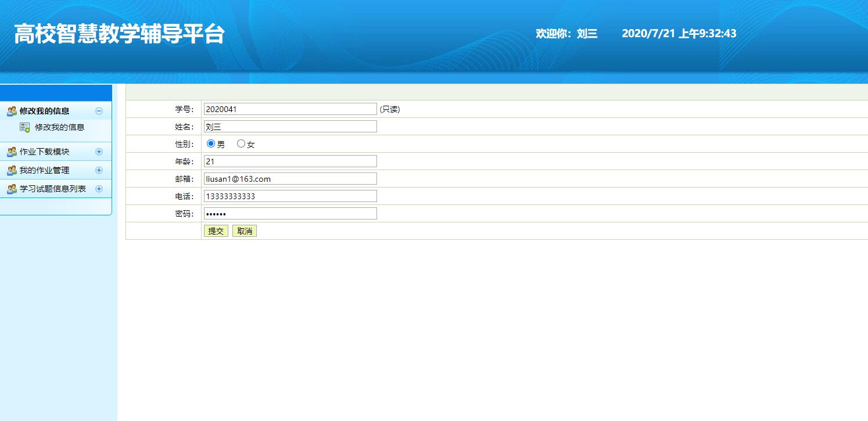Click the 电话： field label
The image size is (868, 421).
pyautogui.click(x=185, y=196)
